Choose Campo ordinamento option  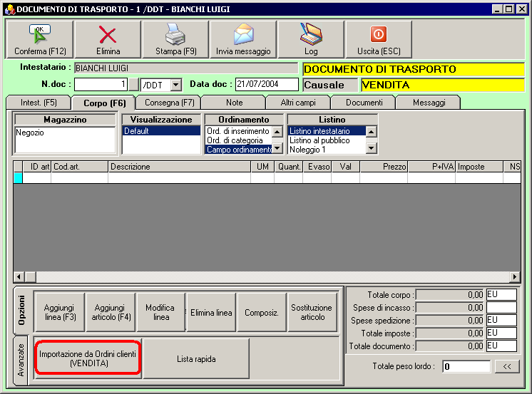(238, 149)
